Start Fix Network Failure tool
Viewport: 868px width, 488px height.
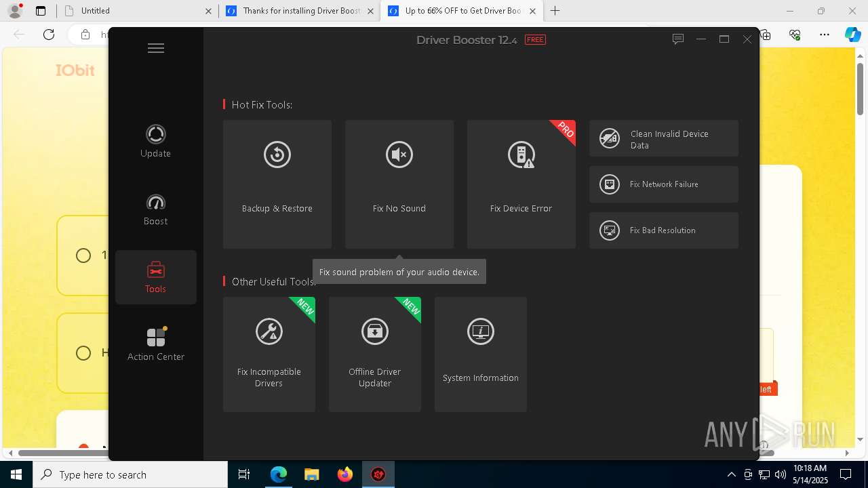pyautogui.click(x=664, y=184)
